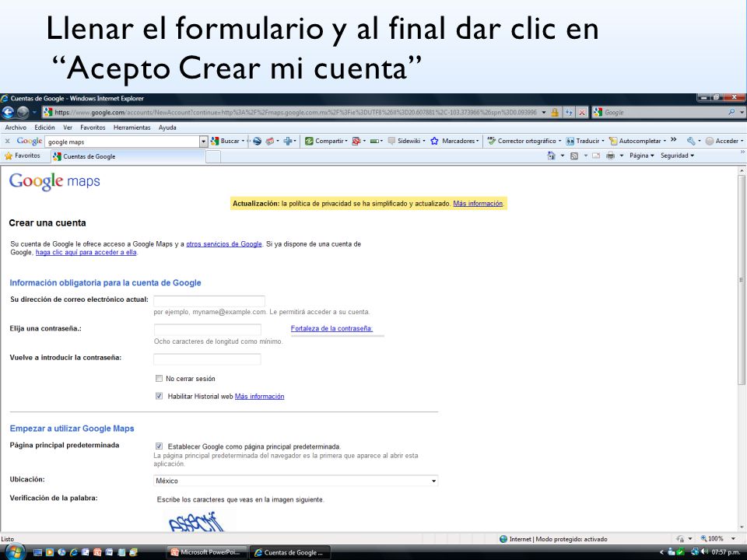Click the Print icon in command bar

coord(610,156)
